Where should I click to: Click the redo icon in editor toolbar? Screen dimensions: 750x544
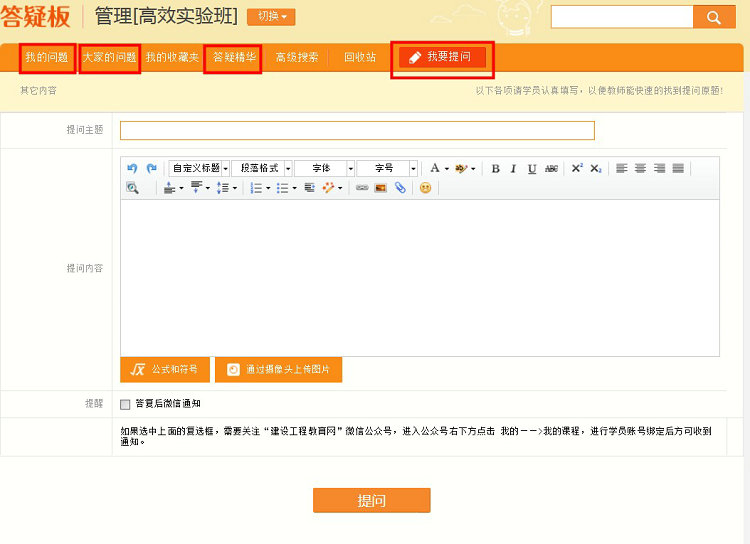point(151,169)
